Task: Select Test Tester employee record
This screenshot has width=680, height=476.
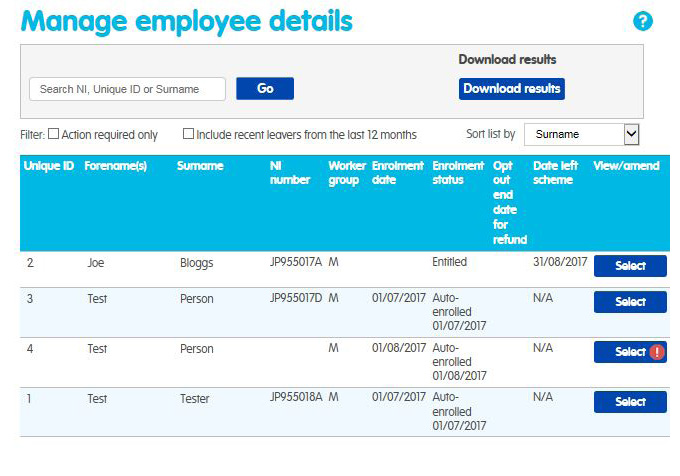Action: point(630,402)
